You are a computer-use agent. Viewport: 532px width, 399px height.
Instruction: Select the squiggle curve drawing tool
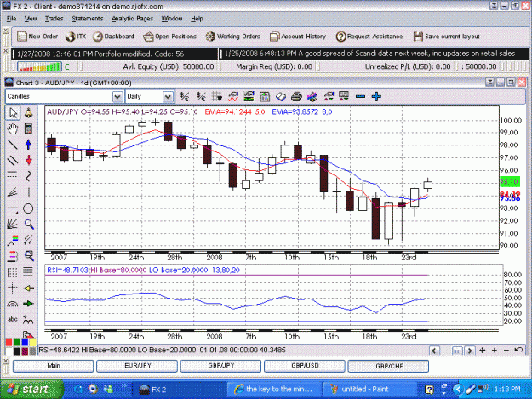(x=28, y=176)
